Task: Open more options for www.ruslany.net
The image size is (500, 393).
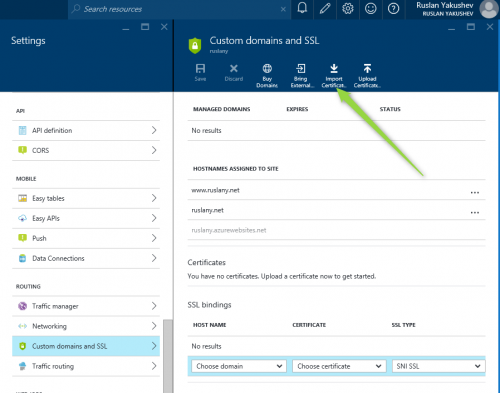Action: pos(475,193)
